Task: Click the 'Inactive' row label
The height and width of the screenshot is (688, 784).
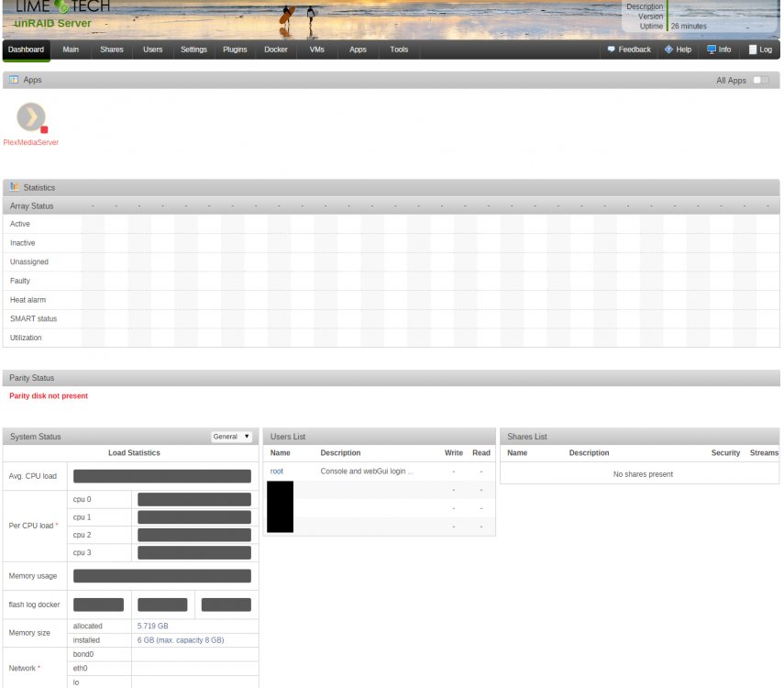Action: pyautogui.click(x=23, y=243)
